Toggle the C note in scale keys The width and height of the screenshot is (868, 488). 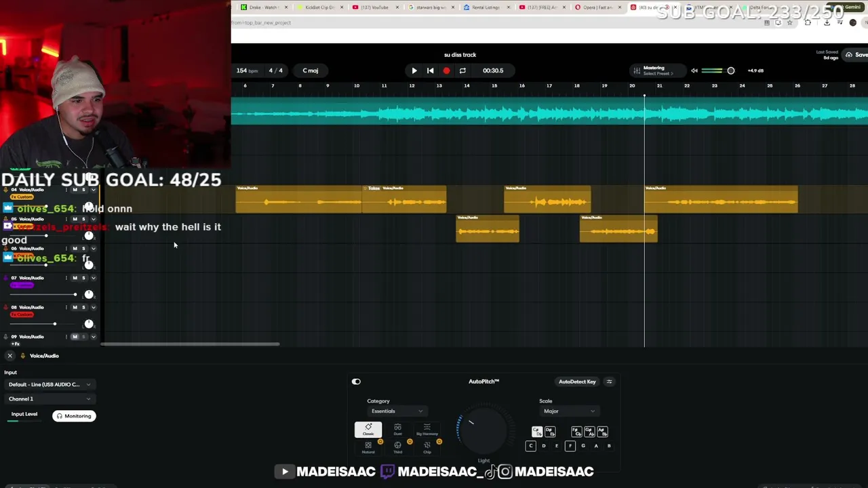(x=531, y=446)
